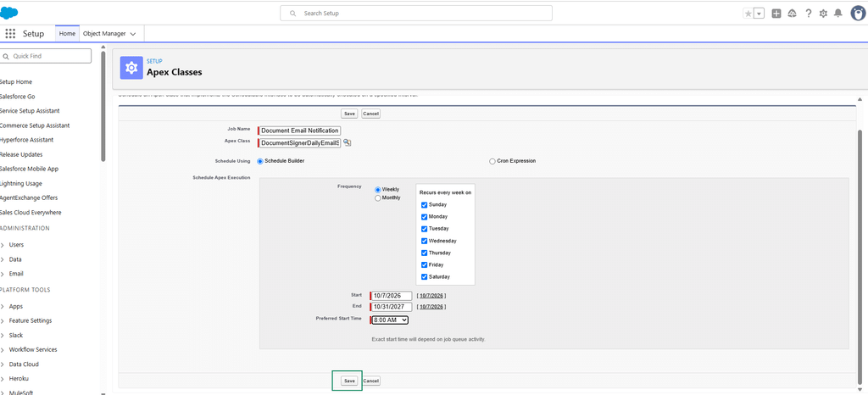This screenshot has height=395, width=868.
Task: Open Salesforce Mobile App in sidebar
Action: click(30, 169)
